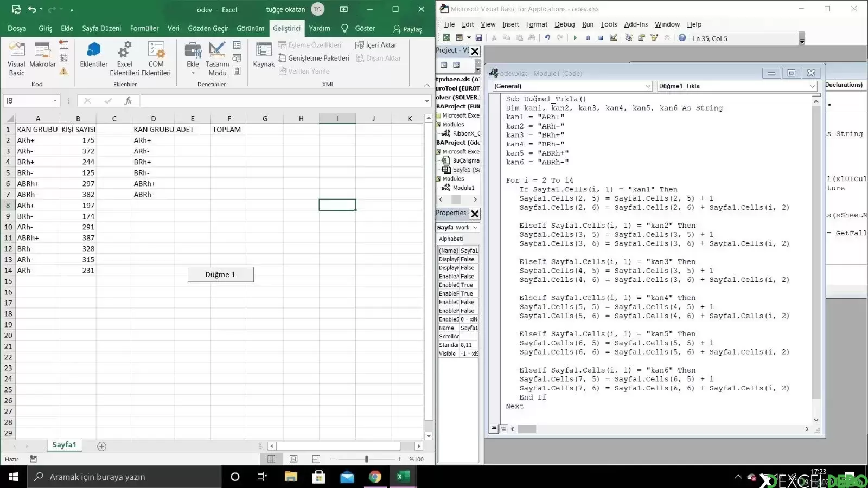Screen dimensions: 868x488
Task: Open the Makrolar dialog
Action: pyautogui.click(x=42, y=55)
